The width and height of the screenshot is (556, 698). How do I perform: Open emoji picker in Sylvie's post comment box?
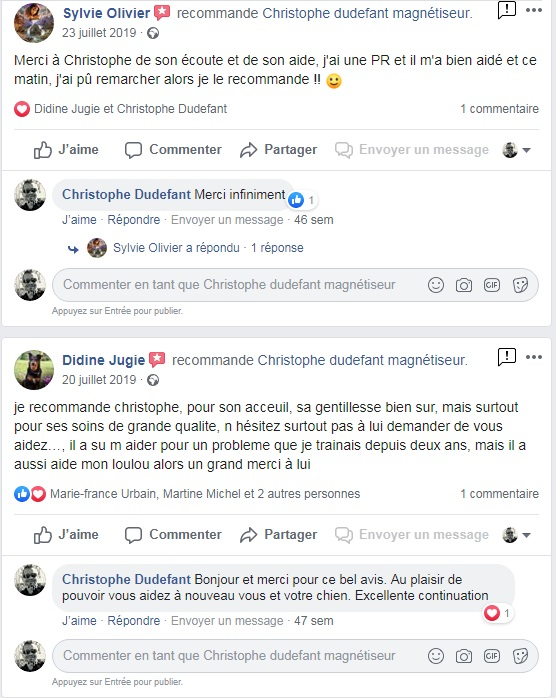[x=436, y=285]
